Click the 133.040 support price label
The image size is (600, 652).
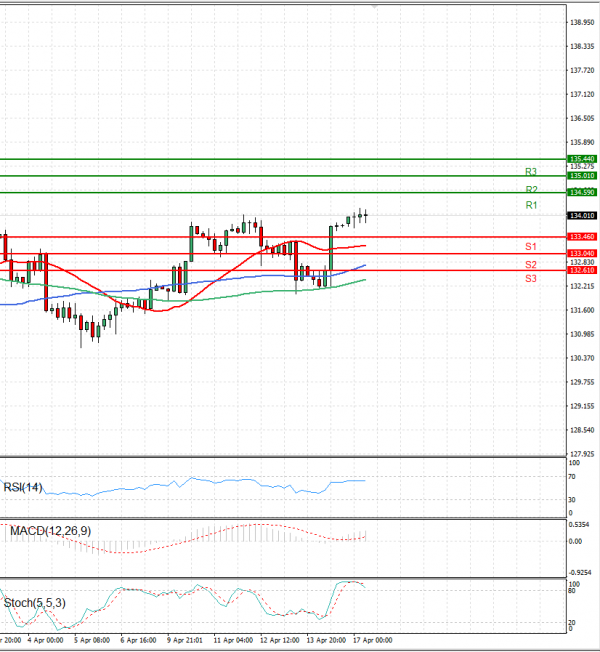tap(582, 253)
